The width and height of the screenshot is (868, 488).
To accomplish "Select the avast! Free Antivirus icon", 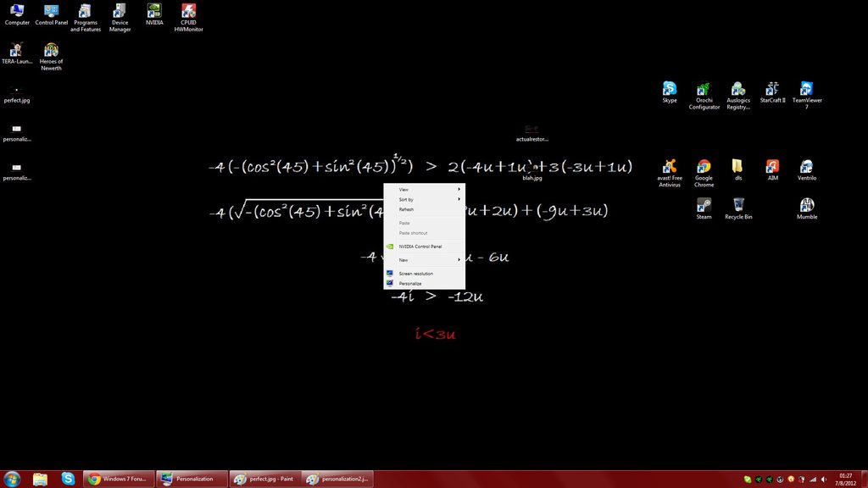I will coord(670,174).
